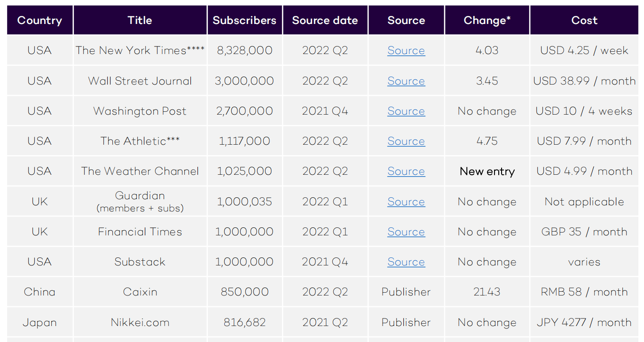The width and height of the screenshot is (644, 342).
Task: Click the New entry change cell
Action: [x=487, y=171]
